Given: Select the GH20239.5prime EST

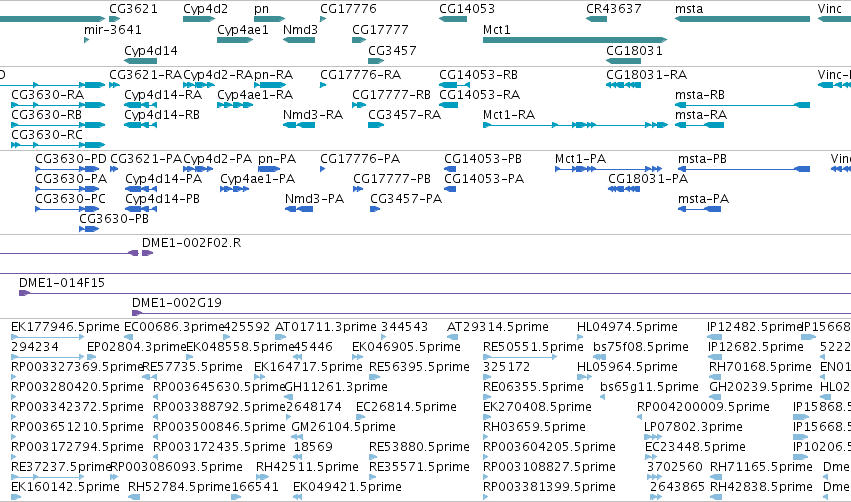Looking at the screenshot, I should point(713,397).
